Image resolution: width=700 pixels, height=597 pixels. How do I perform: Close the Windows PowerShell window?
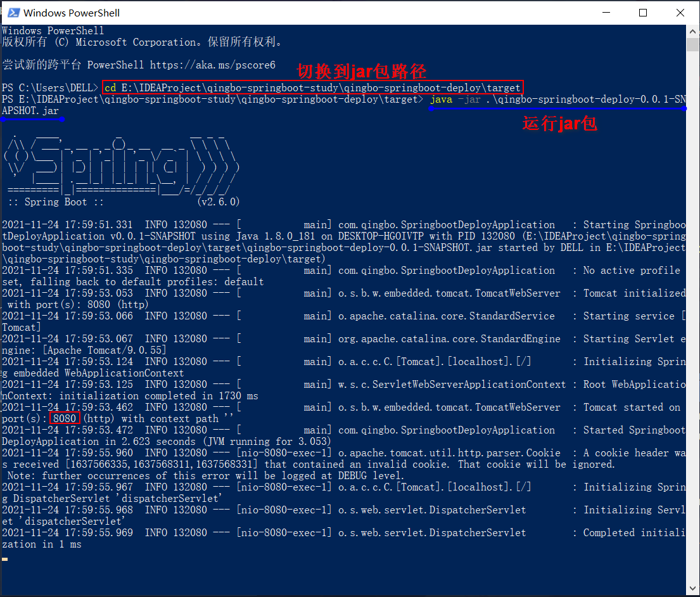click(680, 13)
